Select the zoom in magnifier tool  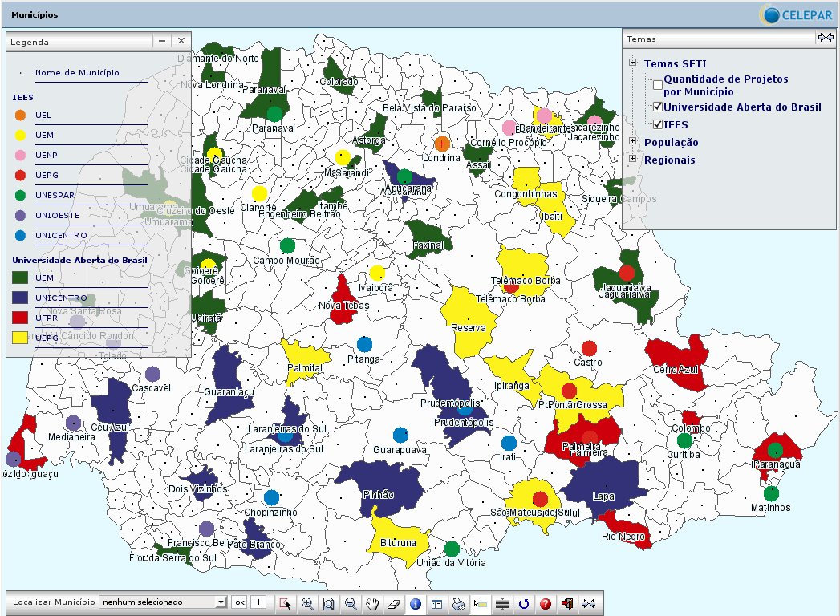click(x=306, y=603)
